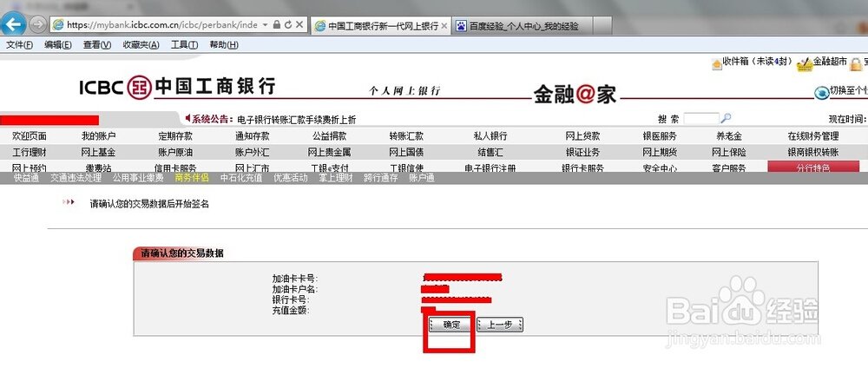868x368 pixels.
Task: Go to 欢迎页面 in navigation
Action: point(30,135)
